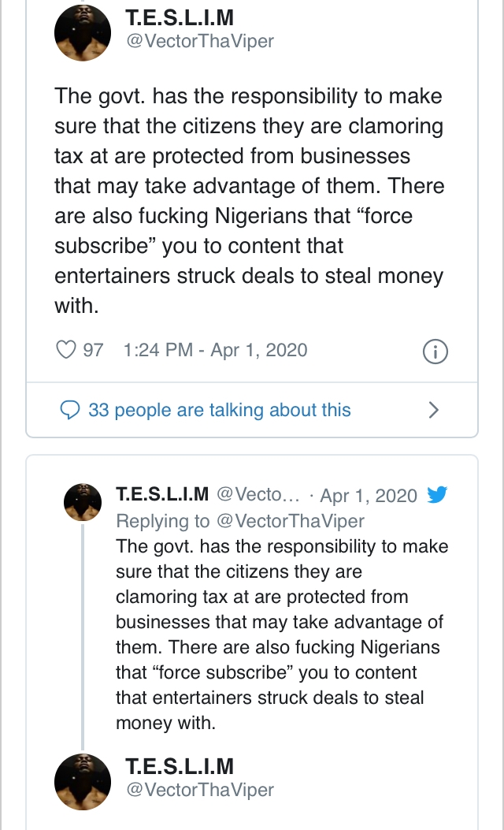Click the large tweet text ending "steal money with."
The image size is (504, 830).
(249, 201)
